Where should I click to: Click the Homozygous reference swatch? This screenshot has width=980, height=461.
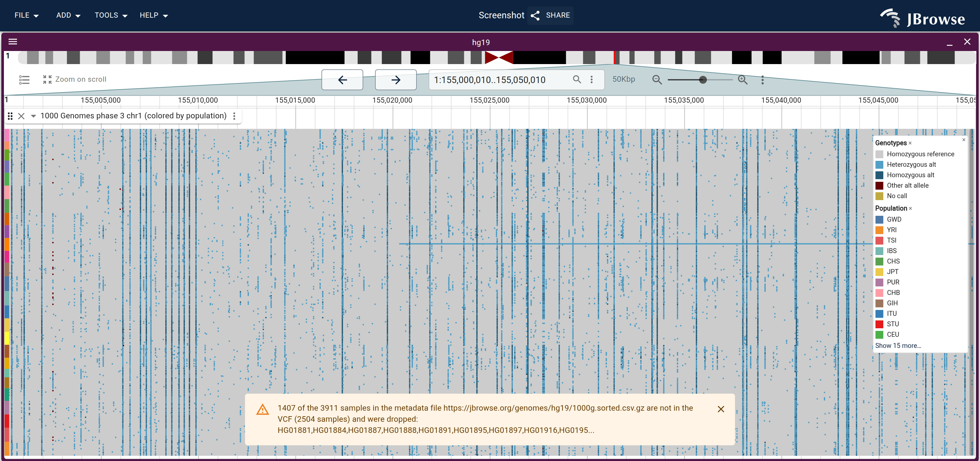(x=879, y=154)
